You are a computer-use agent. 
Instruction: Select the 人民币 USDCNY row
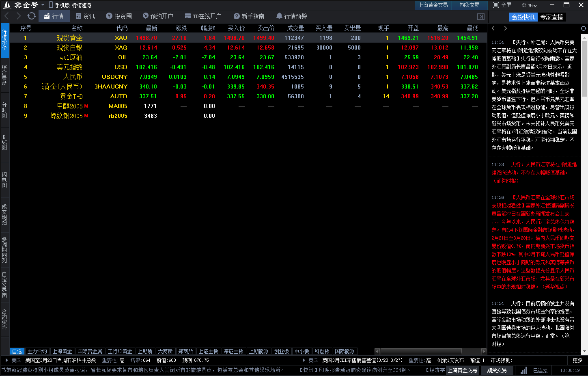[x=248, y=77]
